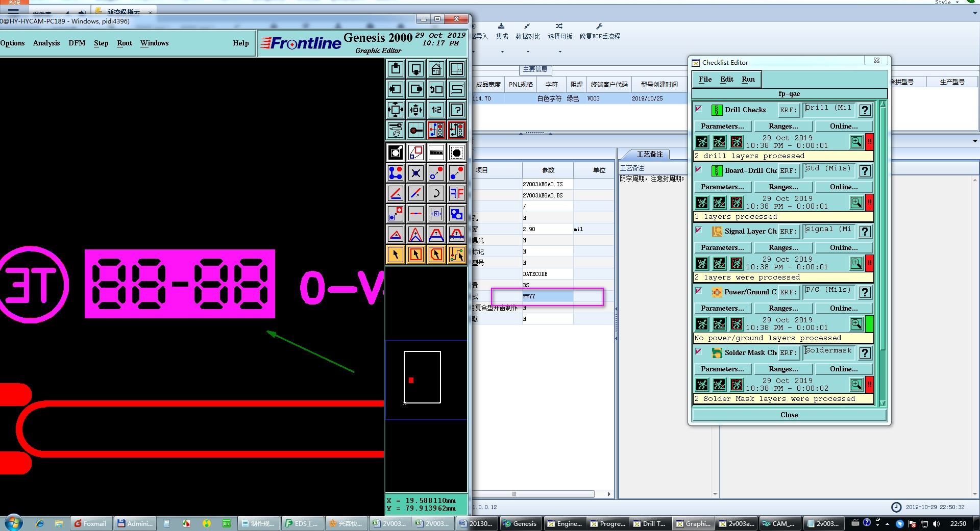Select the rectangle-area arrow selection tool
This screenshot has width=980, height=531.
pos(416,255)
